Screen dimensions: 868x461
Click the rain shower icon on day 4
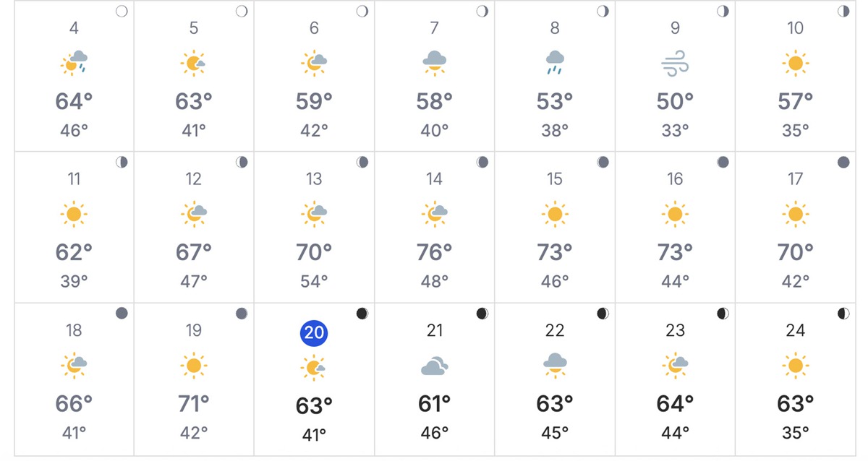[73, 64]
